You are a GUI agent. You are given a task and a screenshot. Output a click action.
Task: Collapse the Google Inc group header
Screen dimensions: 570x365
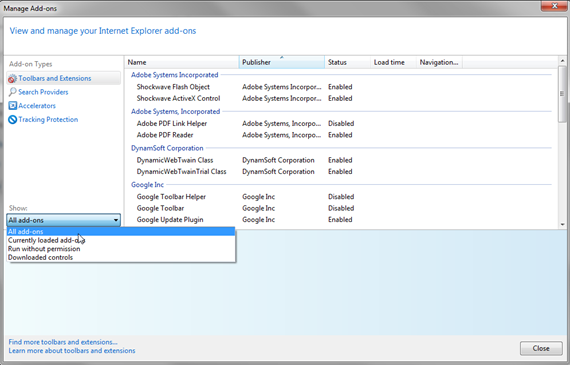pyautogui.click(x=147, y=185)
